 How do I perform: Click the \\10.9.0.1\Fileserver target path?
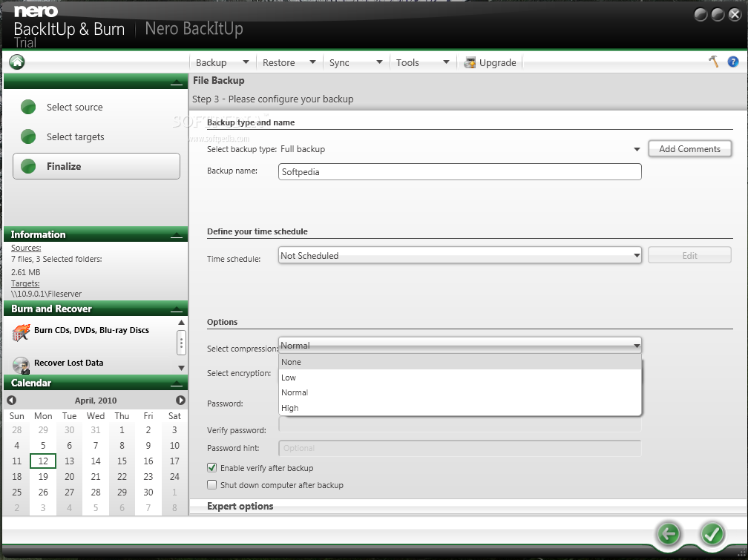click(x=46, y=294)
